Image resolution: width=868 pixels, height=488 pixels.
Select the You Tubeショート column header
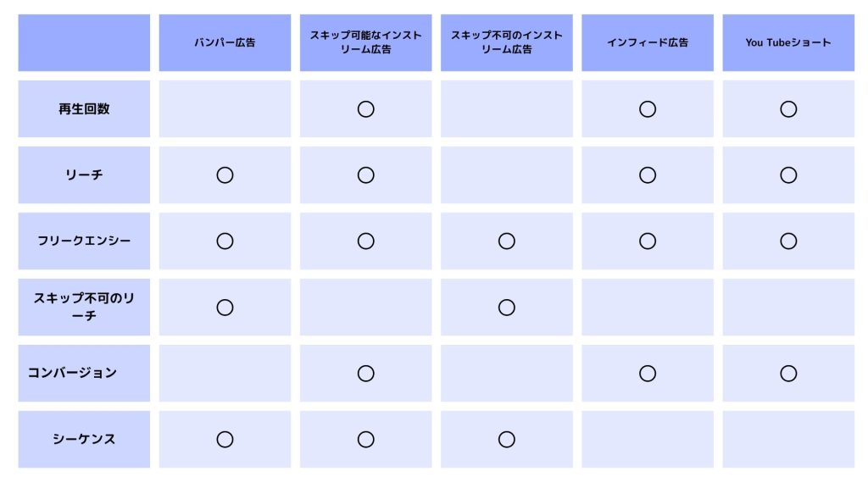788,42
